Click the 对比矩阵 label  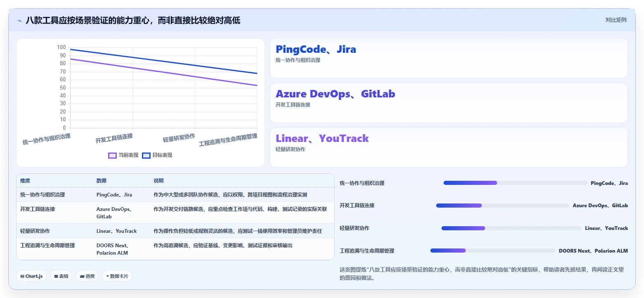[616, 20]
